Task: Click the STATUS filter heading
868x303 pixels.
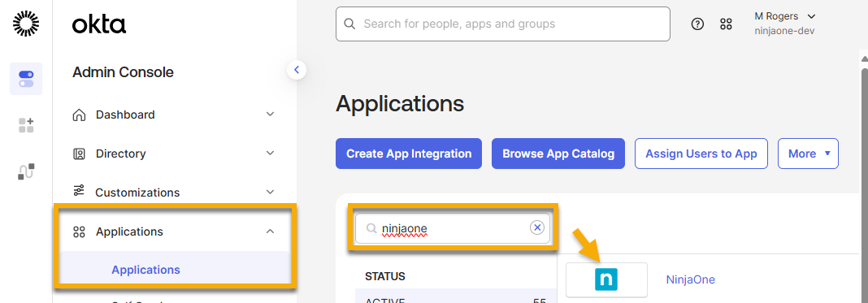Action: coord(384,276)
